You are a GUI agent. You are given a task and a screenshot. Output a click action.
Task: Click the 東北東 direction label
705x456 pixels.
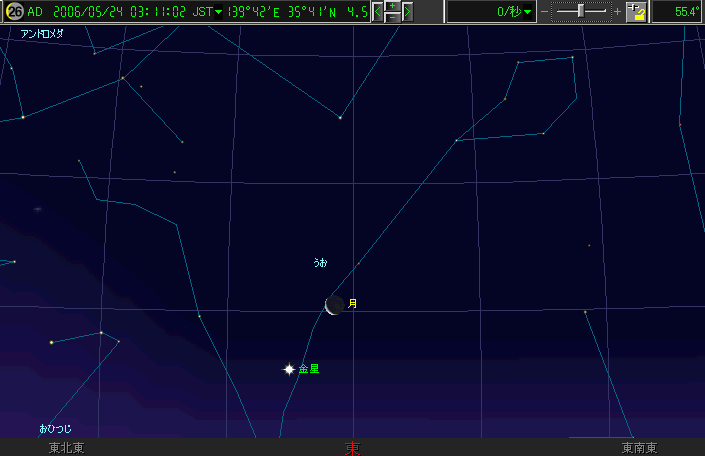click(x=66, y=448)
